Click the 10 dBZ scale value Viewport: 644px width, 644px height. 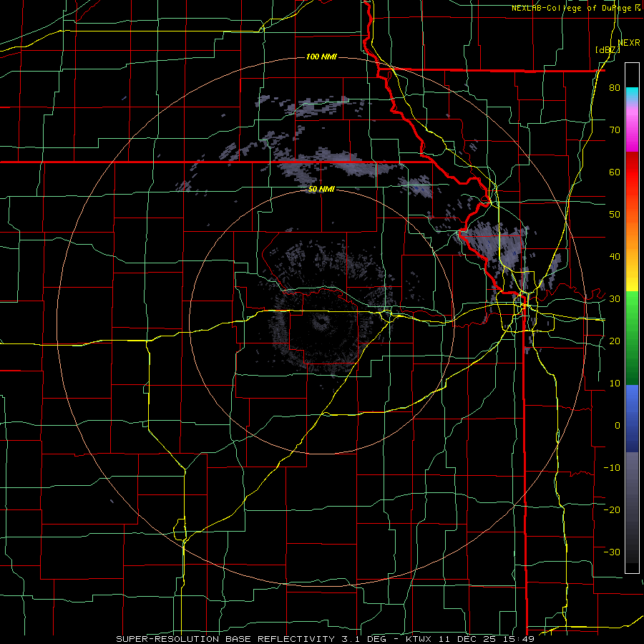pyautogui.click(x=615, y=384)
